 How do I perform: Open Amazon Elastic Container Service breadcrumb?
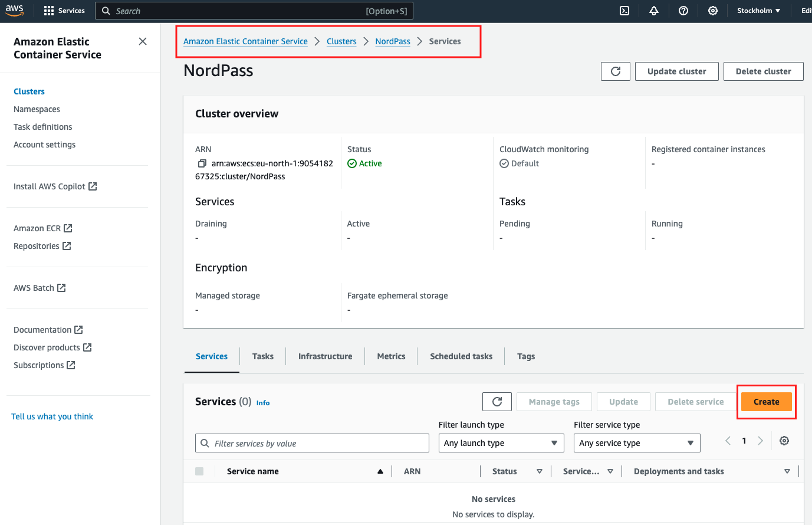(245, 41)
